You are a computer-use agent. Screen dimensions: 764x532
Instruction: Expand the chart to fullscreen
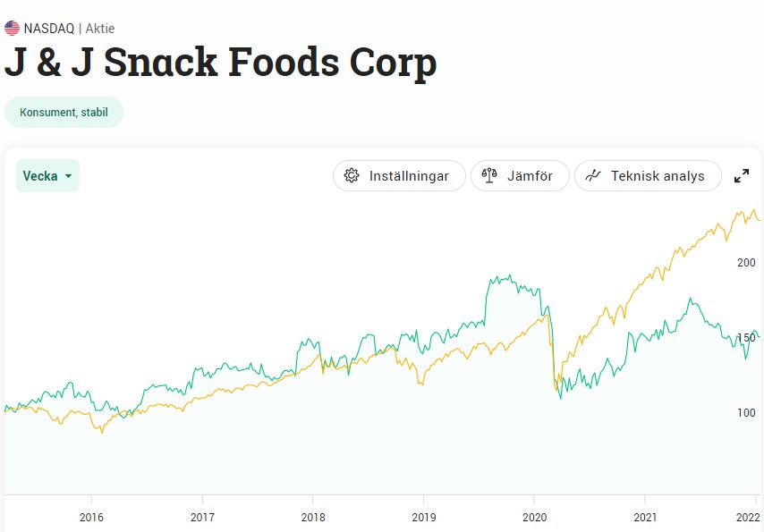tap(742, 176)
